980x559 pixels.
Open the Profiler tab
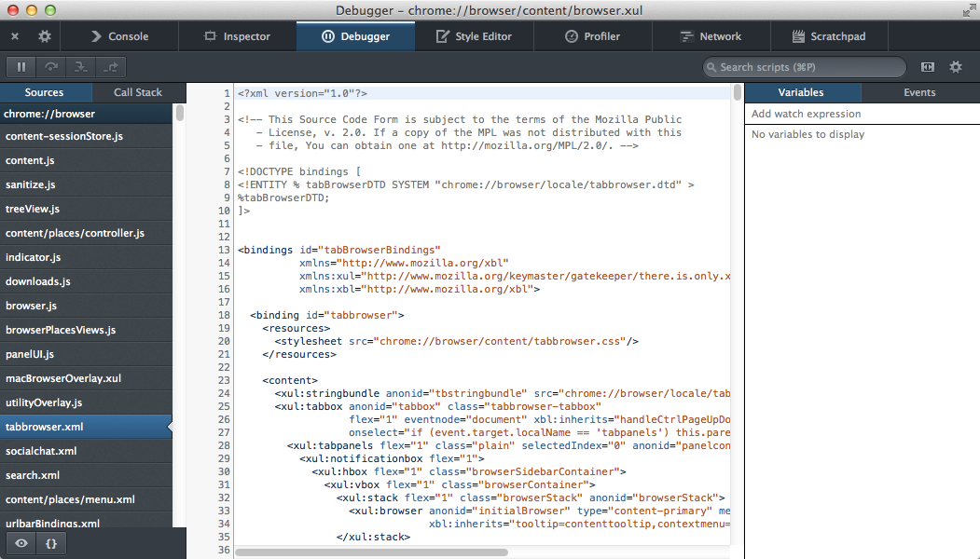pyautogui.click(x=592, y=36)
